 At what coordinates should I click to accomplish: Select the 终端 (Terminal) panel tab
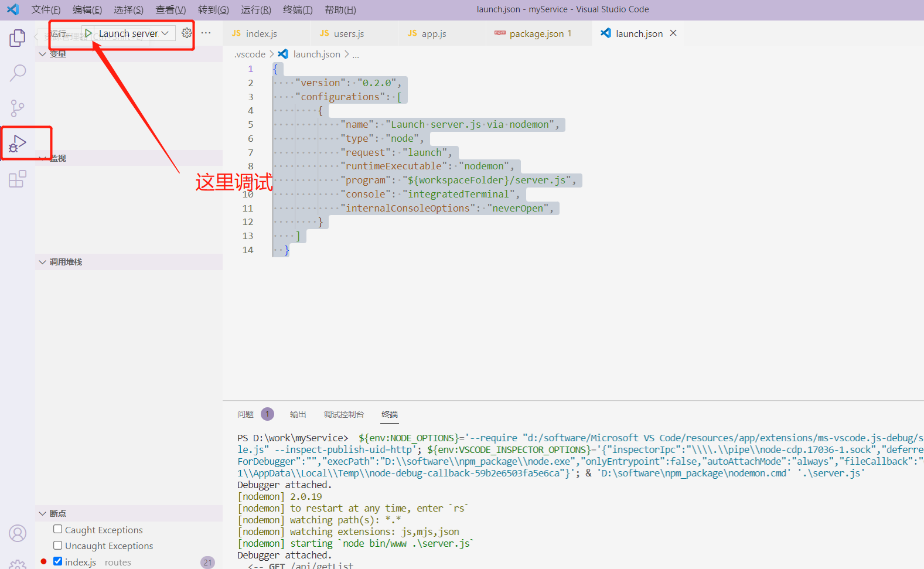pos(390,414)
